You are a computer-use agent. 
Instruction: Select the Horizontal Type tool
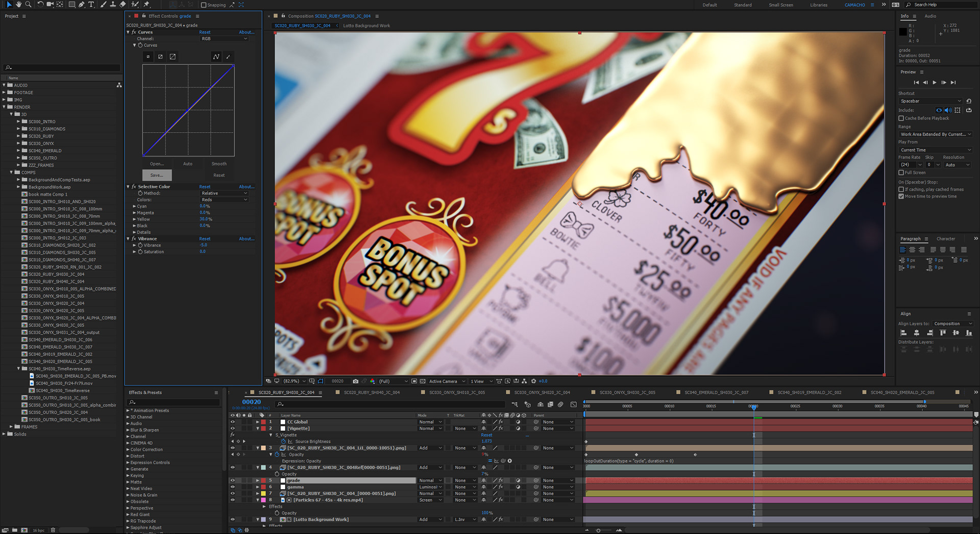coord(91,4)
